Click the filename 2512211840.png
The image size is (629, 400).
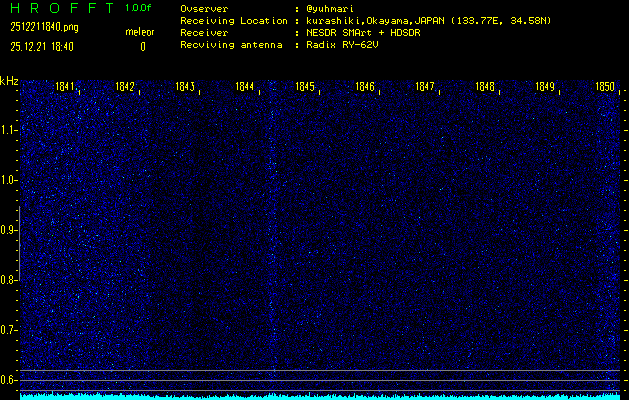[45, 27]
